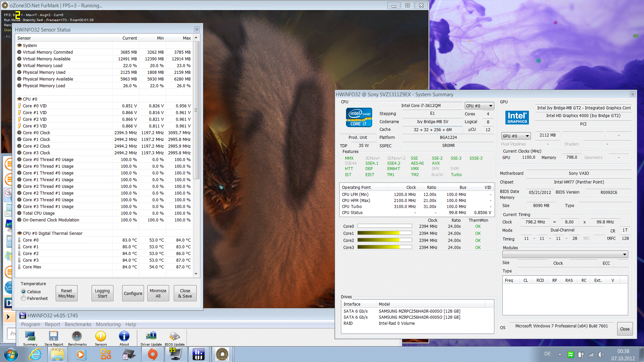
Task: Open Windows Explorer folder on taskbar
Action: pos(58,354)
